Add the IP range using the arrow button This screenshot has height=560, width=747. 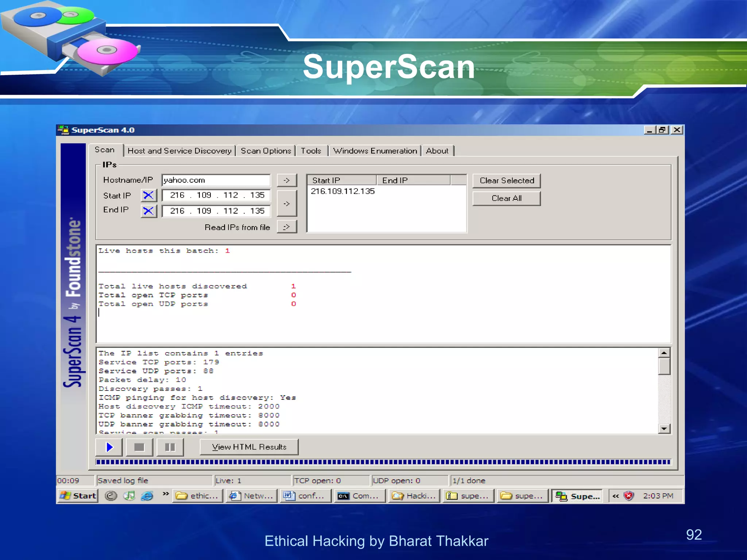(x=287, y=203)
